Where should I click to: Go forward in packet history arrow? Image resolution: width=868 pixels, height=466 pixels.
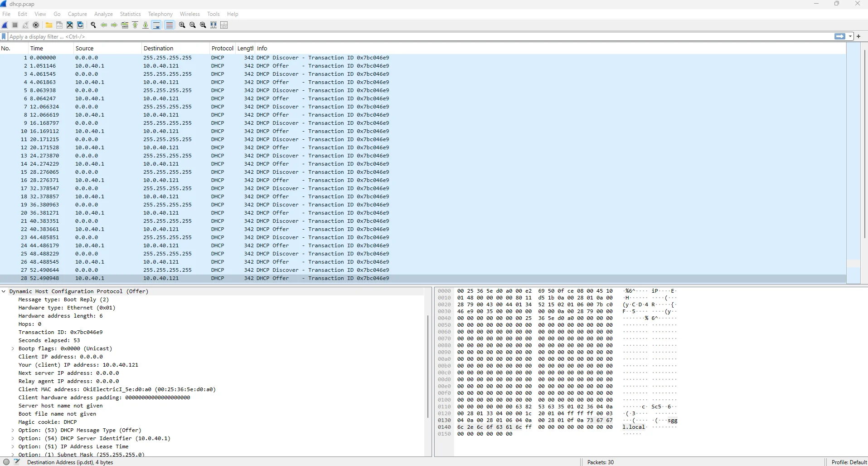(114, 25)
